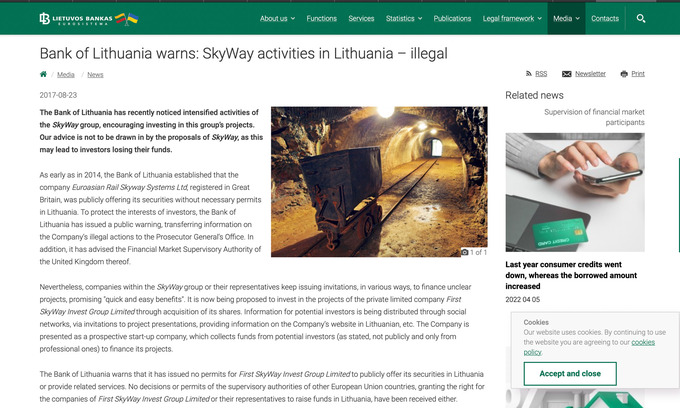Click 'Supervision of financial market participants' category
Viewport: 680px width, 408px height.
pyautogui.click(x=594, y=117)
